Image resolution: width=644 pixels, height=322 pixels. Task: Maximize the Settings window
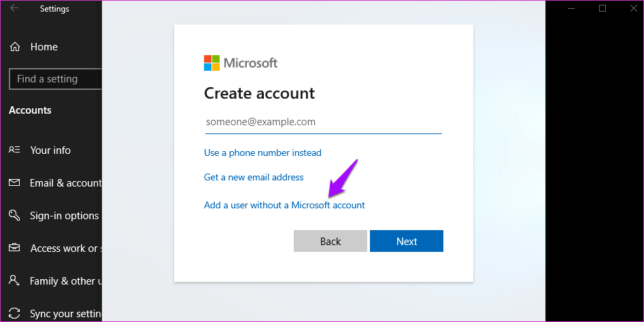pyautogui.click(x=603, y=8)
